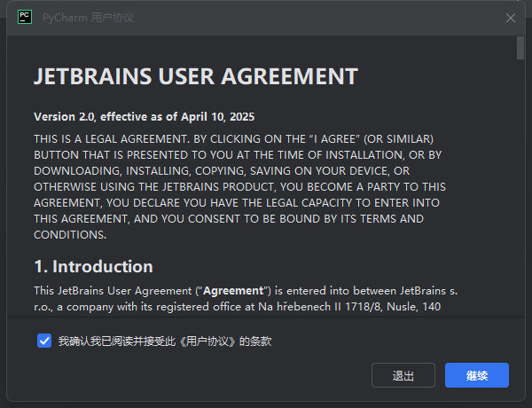Click the 我确认我已阅读并接受此《用户协议》的条款 label text
Viewport: 532px width, 408px height.
(x=165, y=341)
